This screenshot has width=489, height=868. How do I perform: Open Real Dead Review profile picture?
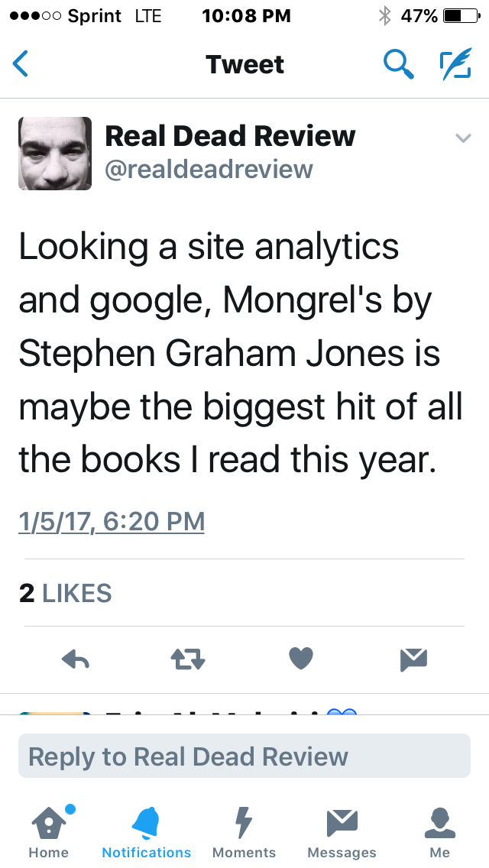tap(55, 154)
